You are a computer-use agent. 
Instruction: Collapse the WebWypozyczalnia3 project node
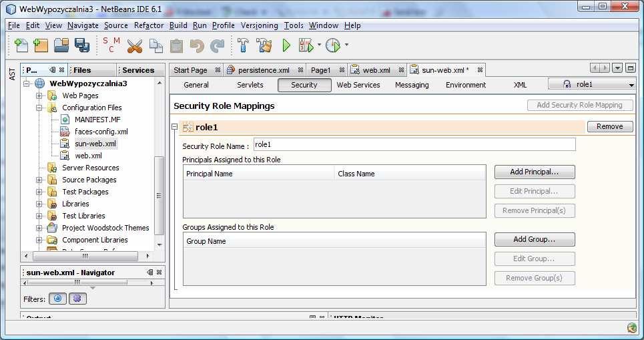(x=27, y=83)
